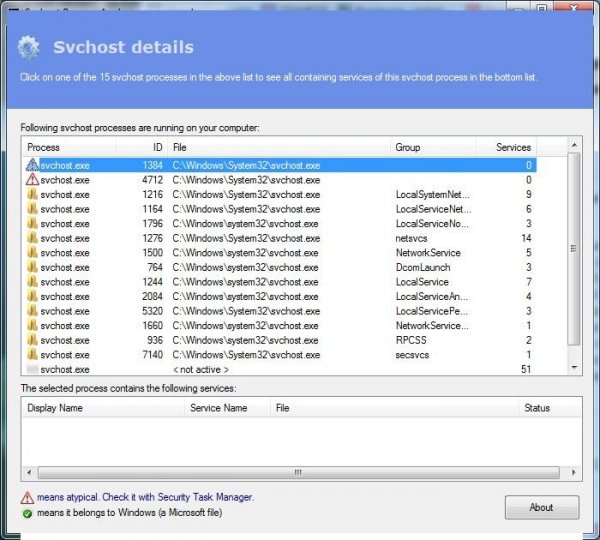Select the LocalServiceAn... group cell
Image resolution: width=600 pixels, height=540 pixels.
(x=432, y=296)
